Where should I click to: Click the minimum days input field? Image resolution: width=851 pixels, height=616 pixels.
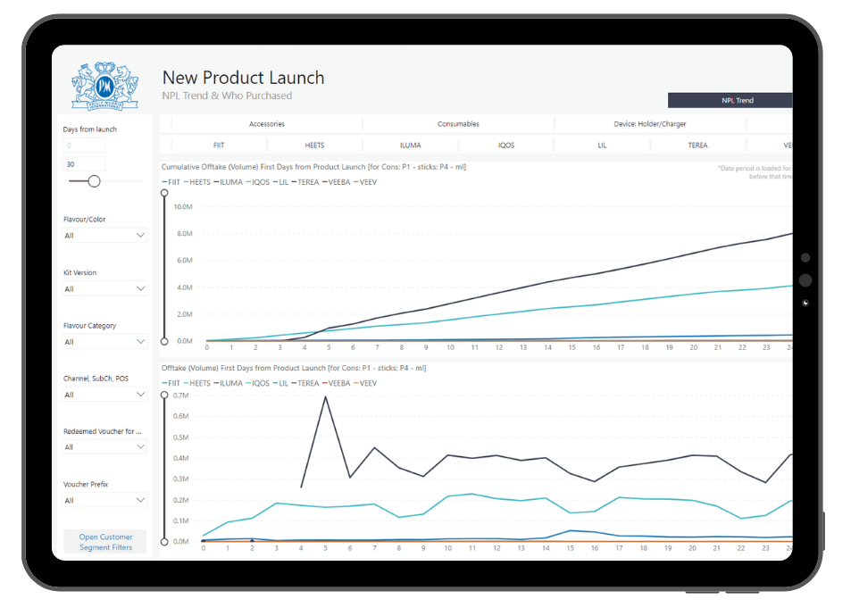click(x=84, y=146)
